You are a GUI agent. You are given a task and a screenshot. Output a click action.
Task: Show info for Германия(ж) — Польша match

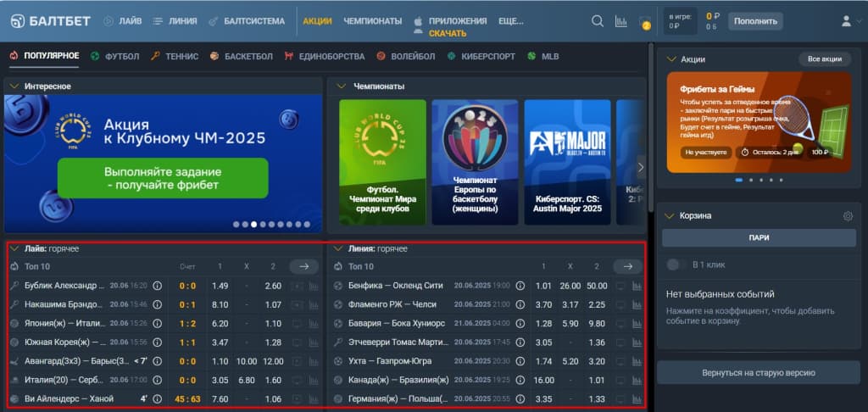coord(520,398)
